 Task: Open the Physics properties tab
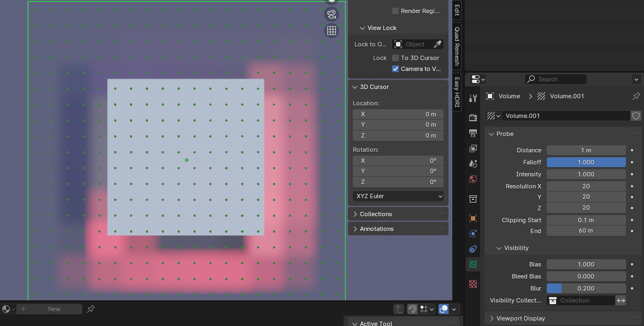pos(472,234)
